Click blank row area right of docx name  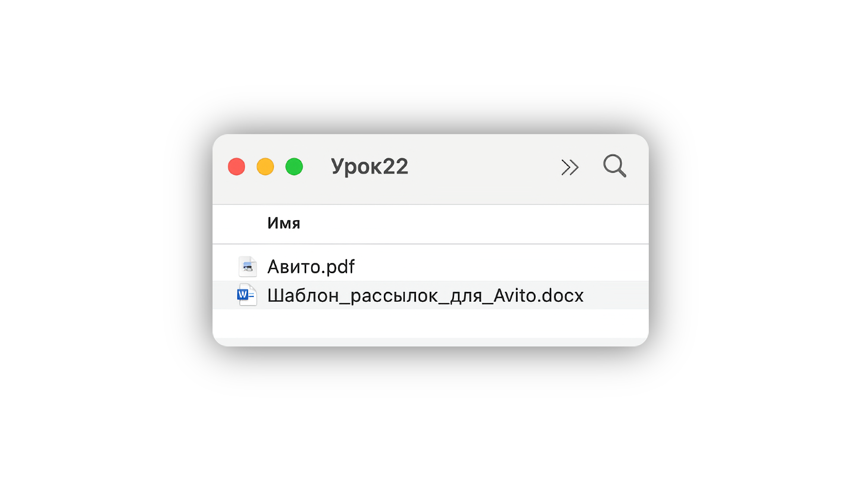(615, 295)
